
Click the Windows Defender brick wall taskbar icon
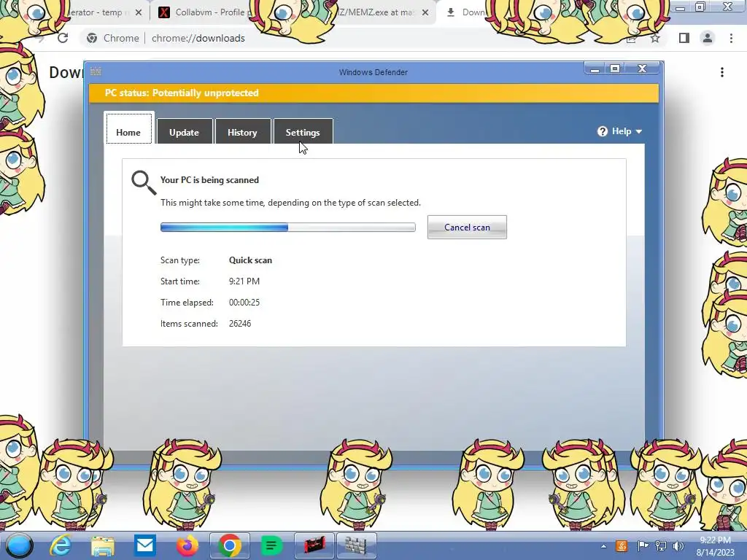[x=356, y=545]
